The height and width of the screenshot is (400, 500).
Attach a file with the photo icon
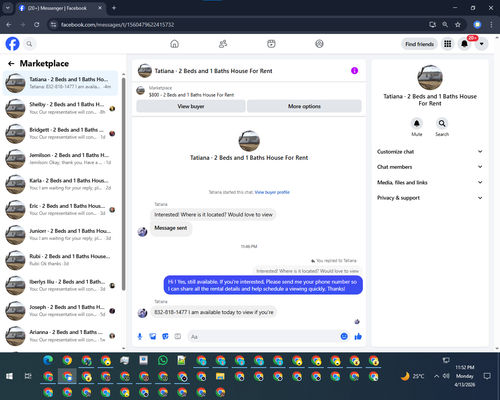coord(153,336)
